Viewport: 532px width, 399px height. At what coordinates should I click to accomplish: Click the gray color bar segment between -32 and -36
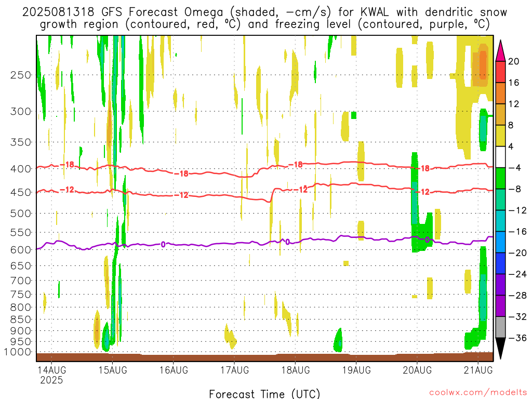tap(500, 327)
